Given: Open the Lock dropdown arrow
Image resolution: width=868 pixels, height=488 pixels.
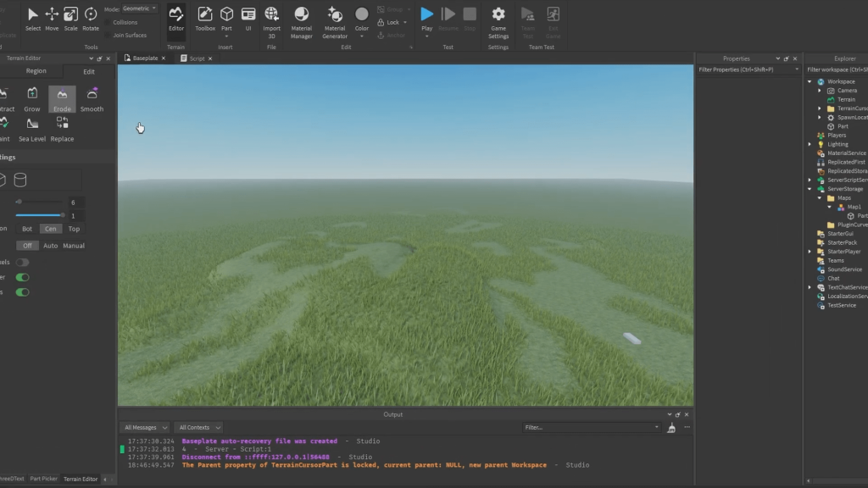Looking at the screenshot, I should pos(405,23).
